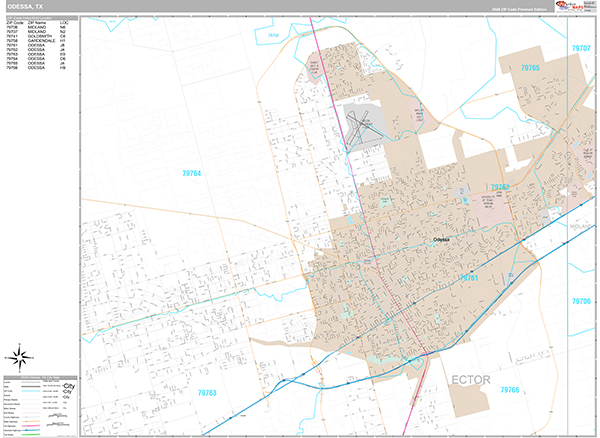Click the 79758 ZIP label at top

pos(272,35)
